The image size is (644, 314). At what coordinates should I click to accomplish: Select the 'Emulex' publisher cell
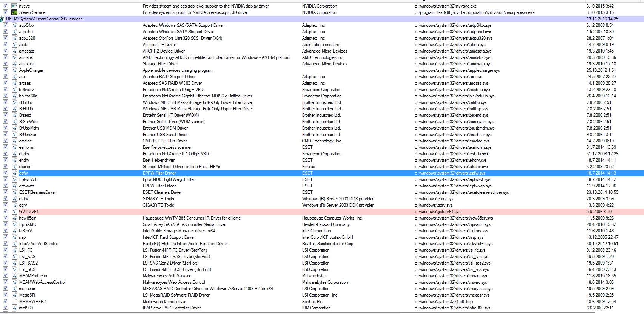click(309, 167)
